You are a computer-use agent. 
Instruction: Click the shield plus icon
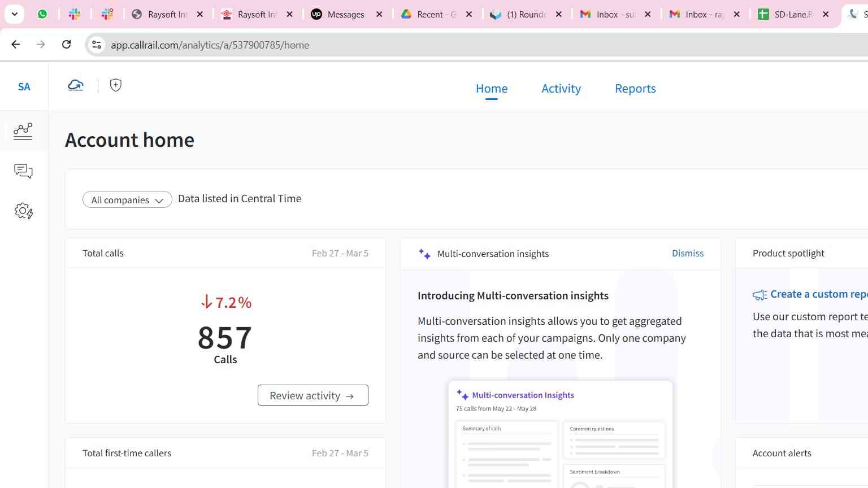click(x=116, y=85)
